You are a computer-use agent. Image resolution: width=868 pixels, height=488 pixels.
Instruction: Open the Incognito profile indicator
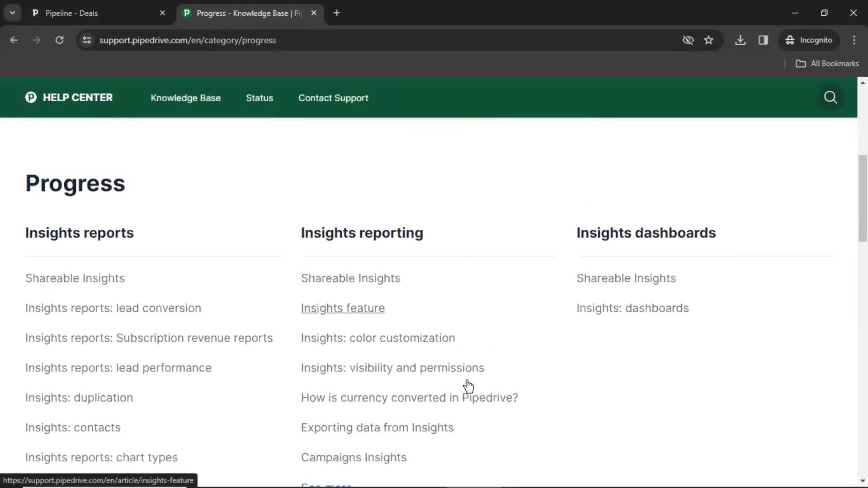pyautogui.click(x=809, y=40)
